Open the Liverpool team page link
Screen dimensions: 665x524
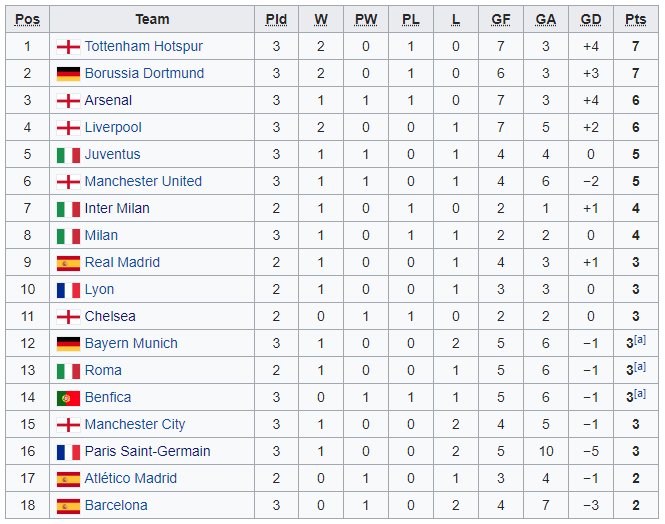(113, 127)
